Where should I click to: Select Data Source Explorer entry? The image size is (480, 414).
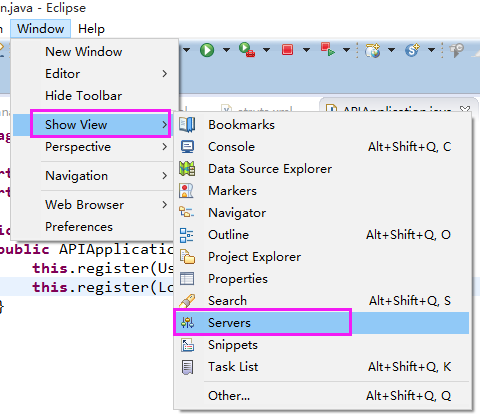pyautogui.click(x=322, y=169)
